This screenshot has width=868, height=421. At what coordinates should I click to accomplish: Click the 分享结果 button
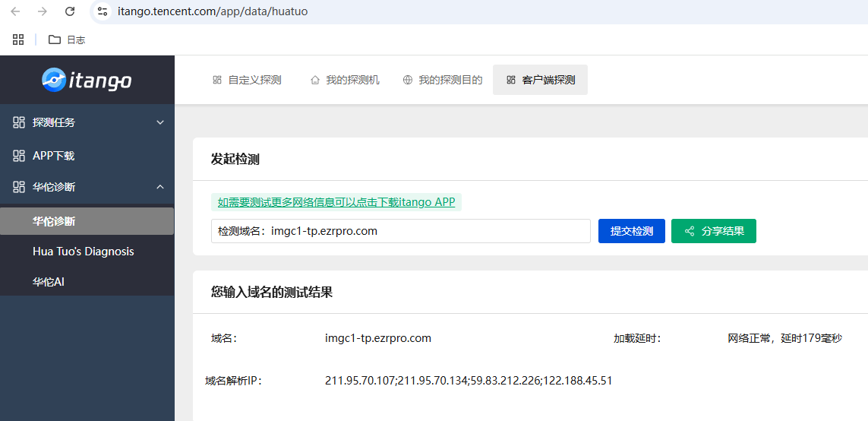pos(714,231)
